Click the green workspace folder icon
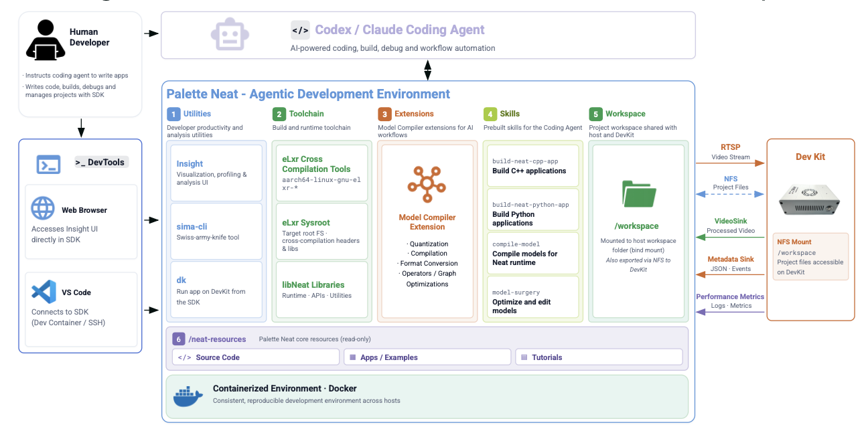Screen dimensions: 868x435 pos(638,194)
